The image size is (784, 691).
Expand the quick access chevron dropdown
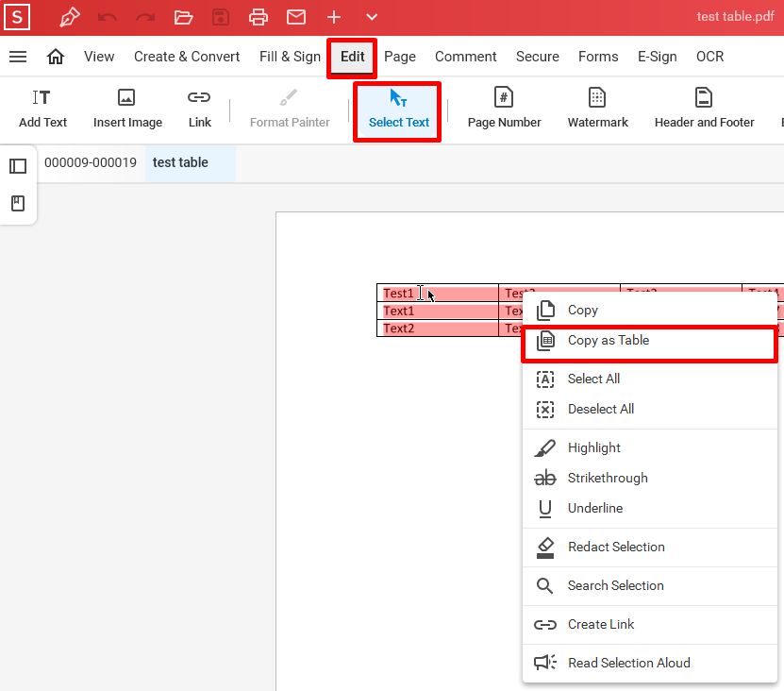point(372,17)
